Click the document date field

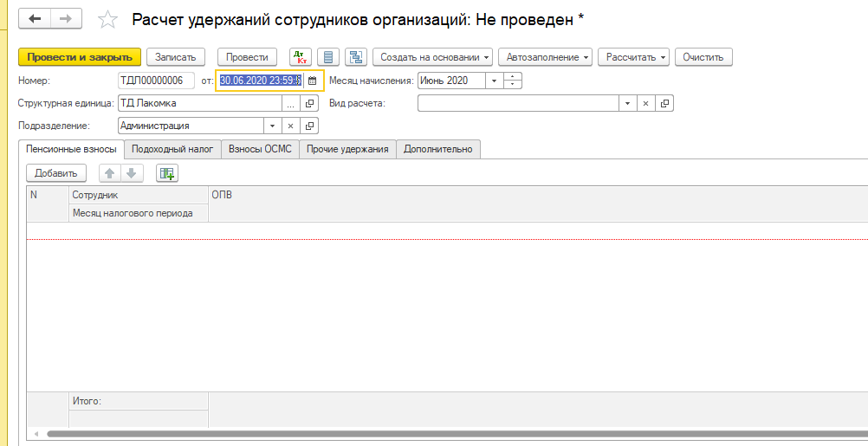pos(260,81)
